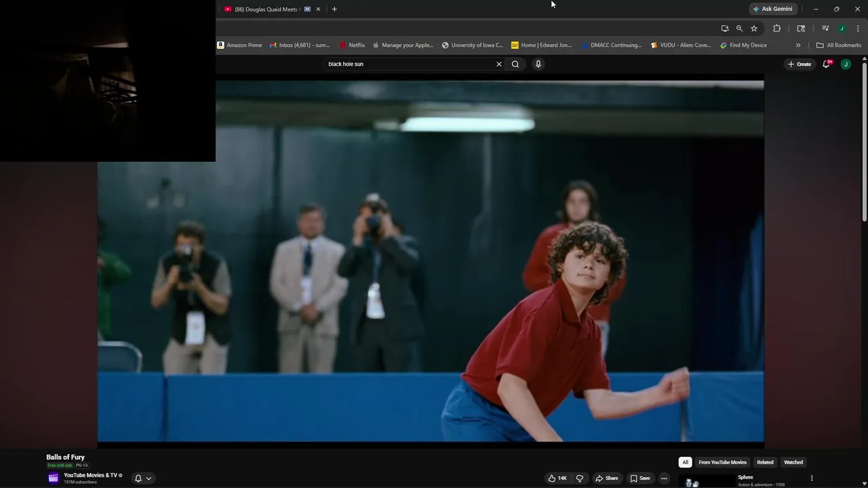Open a new browser tab
The height and width of the screenshot is (488, 868).
[x=334, y=9]
